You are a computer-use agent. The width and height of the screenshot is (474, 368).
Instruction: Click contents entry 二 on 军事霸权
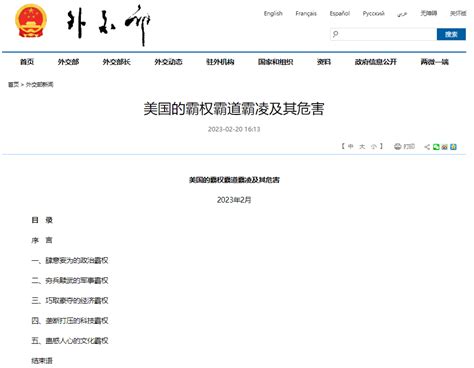click(x=70, y=280)
